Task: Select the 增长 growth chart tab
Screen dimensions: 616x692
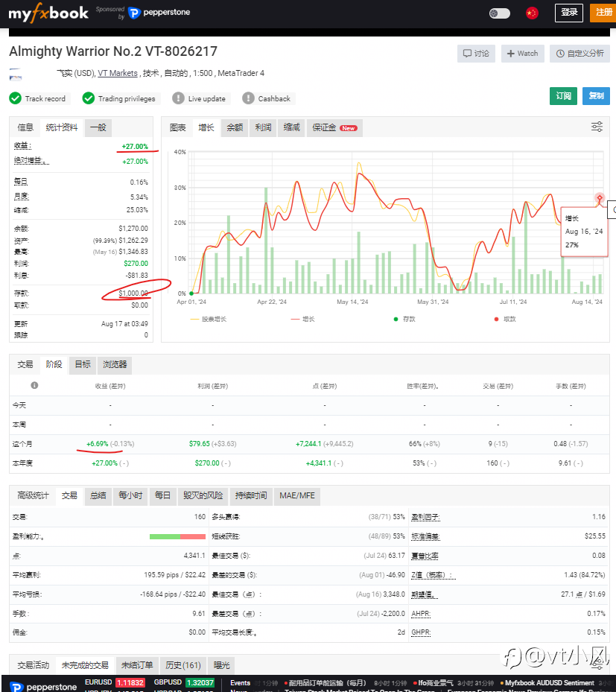Action: (206, 127)
